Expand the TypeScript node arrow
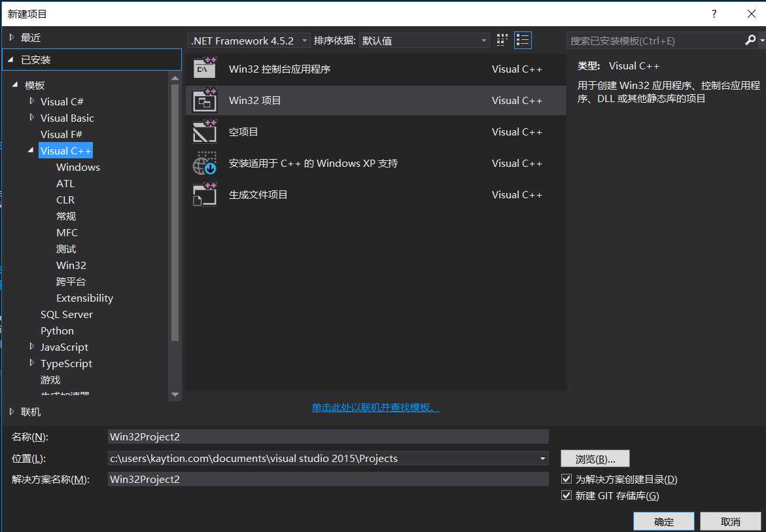 pos(32,363)
